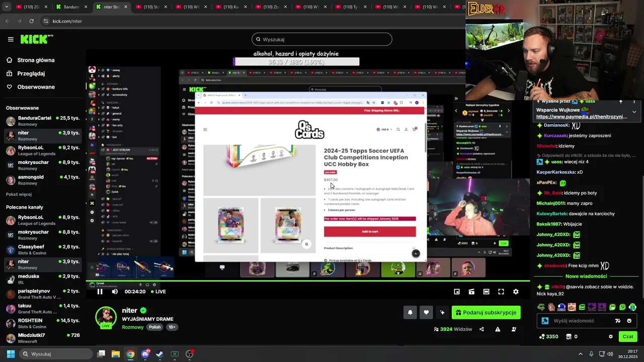Mute the stream volume
Image resolution: width=644 pixels, height=362 pixels.
[115, 292]
